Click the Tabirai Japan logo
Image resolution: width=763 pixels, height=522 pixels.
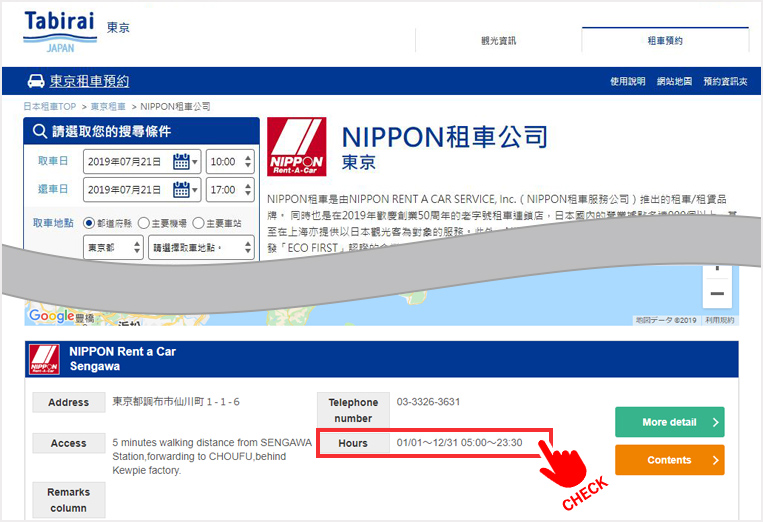pyautogui.click(x=59, y=32)
